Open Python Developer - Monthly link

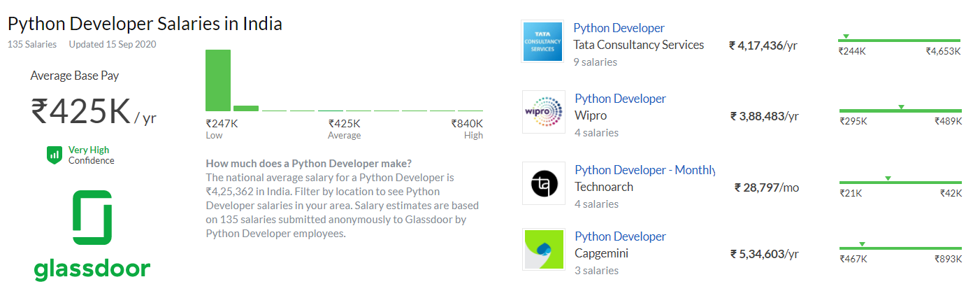pyautogui.click(x=644, y=170)
